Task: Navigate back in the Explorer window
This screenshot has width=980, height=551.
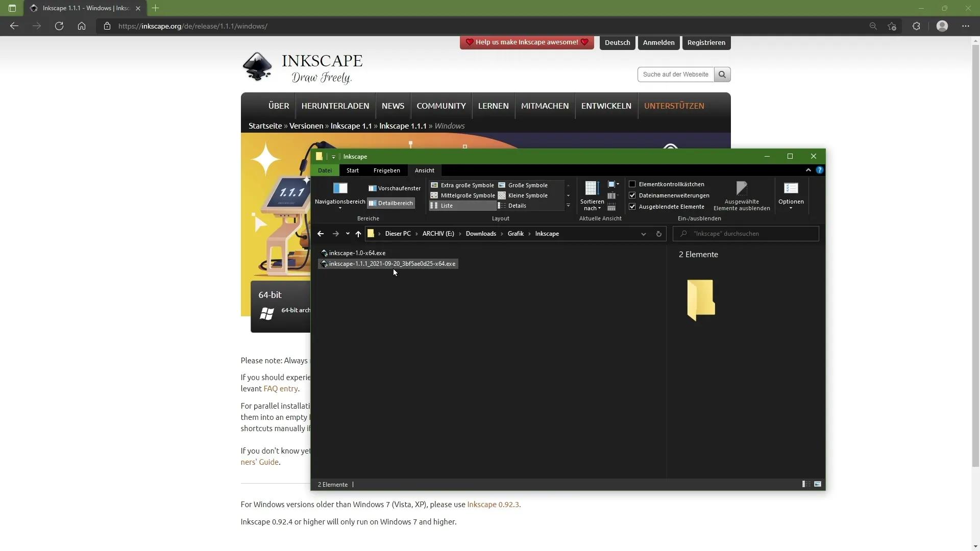Action: [321, 234]
